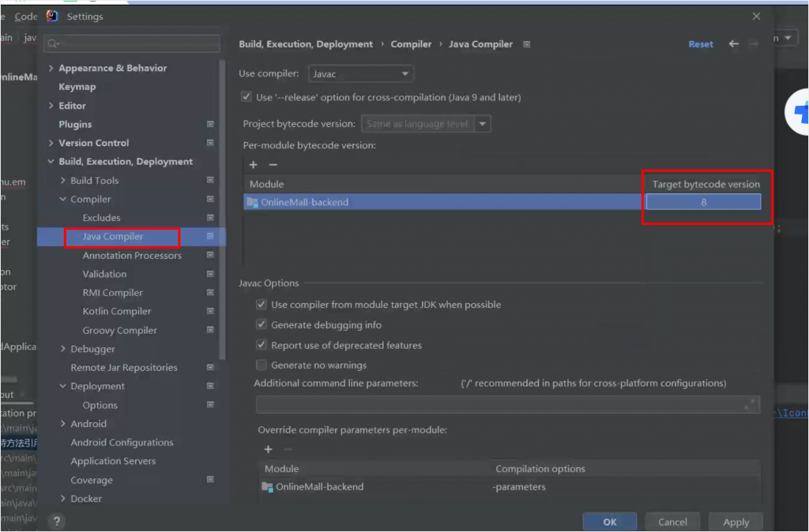Viewport: 809px width, 532px height.
Task: Click the Additional command line parameters field
Action: tap(498, 404)
